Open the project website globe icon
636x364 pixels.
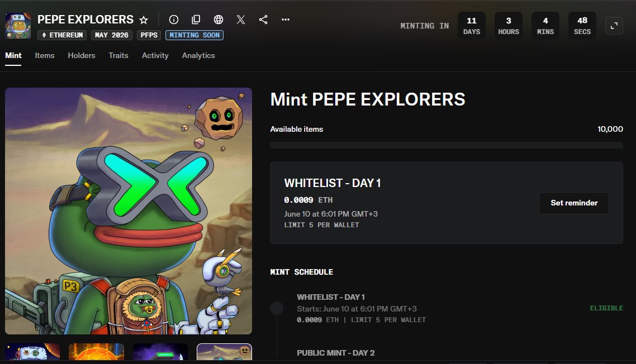(218, 20)
